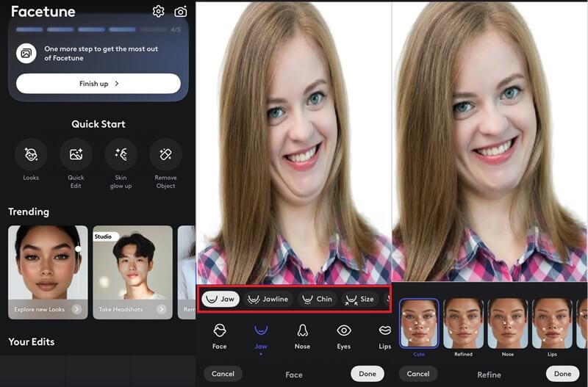Select the Jaw sub-option chip
The image size is (588, 387).
(x=220, y=299)
